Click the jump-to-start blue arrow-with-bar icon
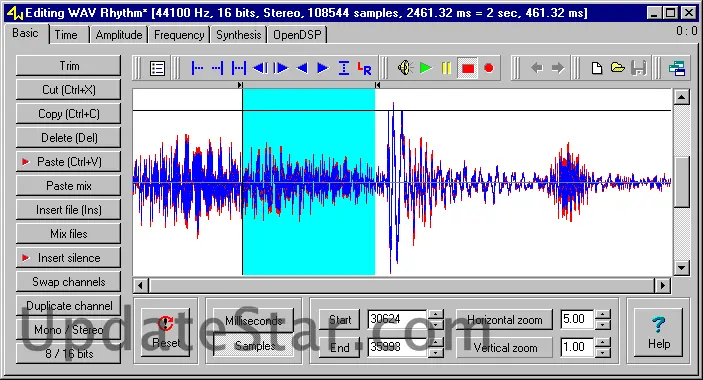The width and height of the screenshot is (703, 380). click(x=260, y=68)
